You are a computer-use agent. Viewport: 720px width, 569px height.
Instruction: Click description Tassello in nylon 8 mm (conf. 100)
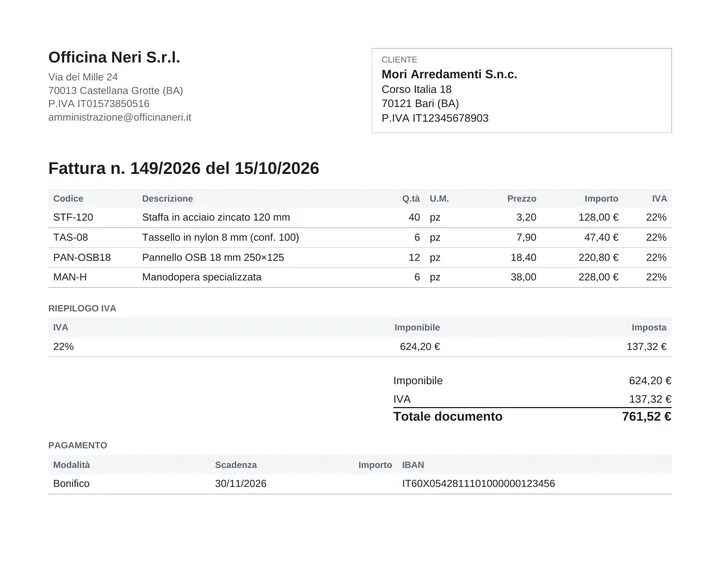pyautogui.click(x=220, y=237)
